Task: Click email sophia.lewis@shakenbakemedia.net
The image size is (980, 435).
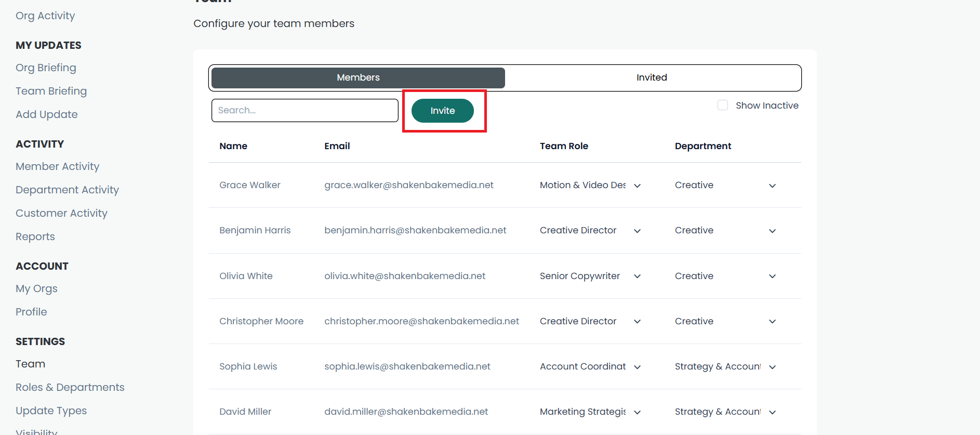Action: pyautogui.click(x=407, y=366)
